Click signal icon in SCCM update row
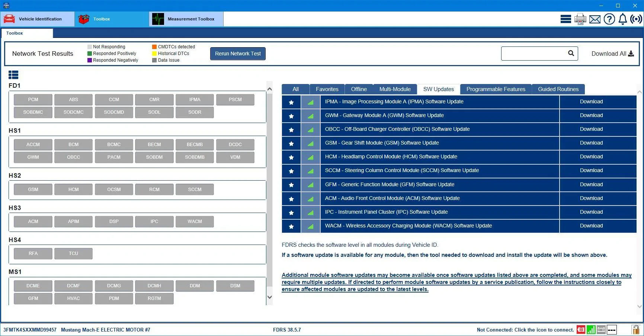Image resolution: width=644 pixels, height=336 pixels. point(311,171)
